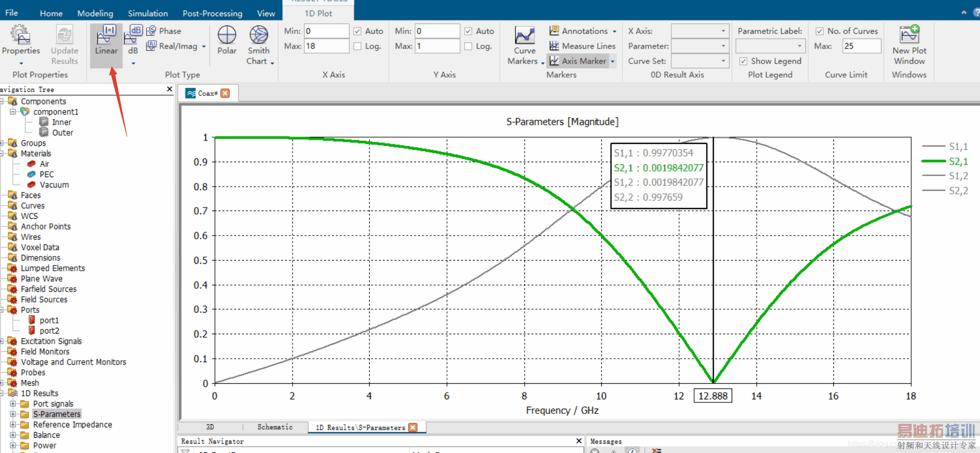
Task: Enable Measure Lines
Action: [x=583, y=46]
